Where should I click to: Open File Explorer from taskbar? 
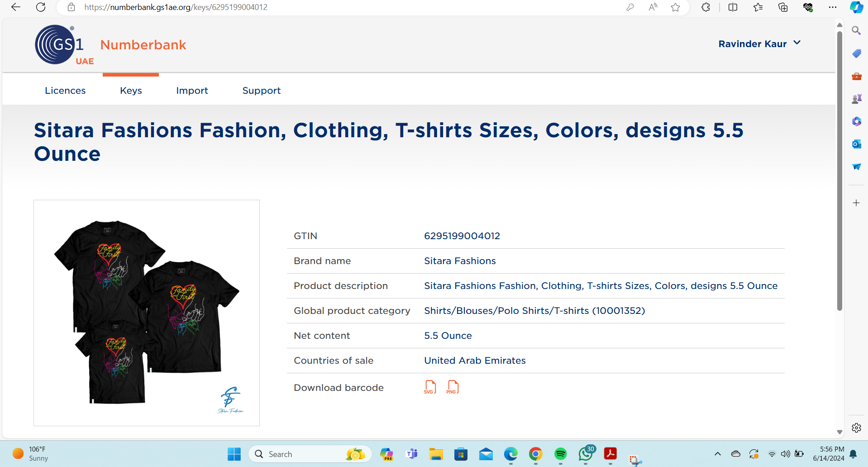point(436,454)
